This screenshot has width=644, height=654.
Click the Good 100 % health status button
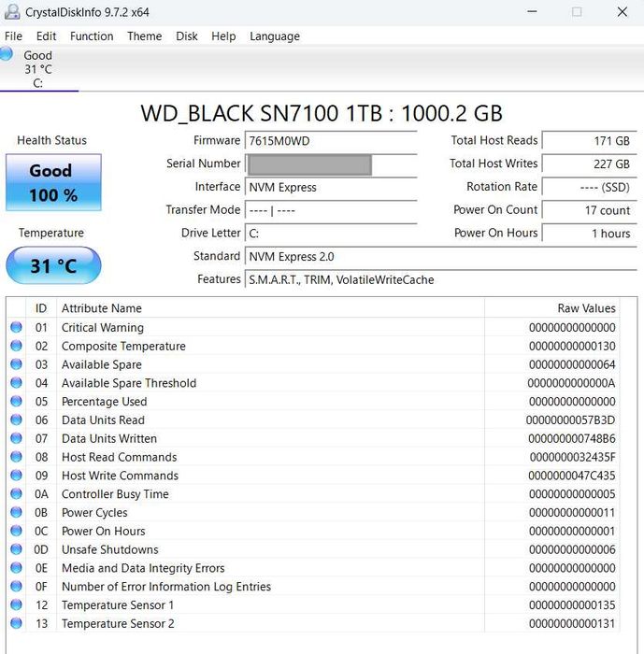click(53, 182)
